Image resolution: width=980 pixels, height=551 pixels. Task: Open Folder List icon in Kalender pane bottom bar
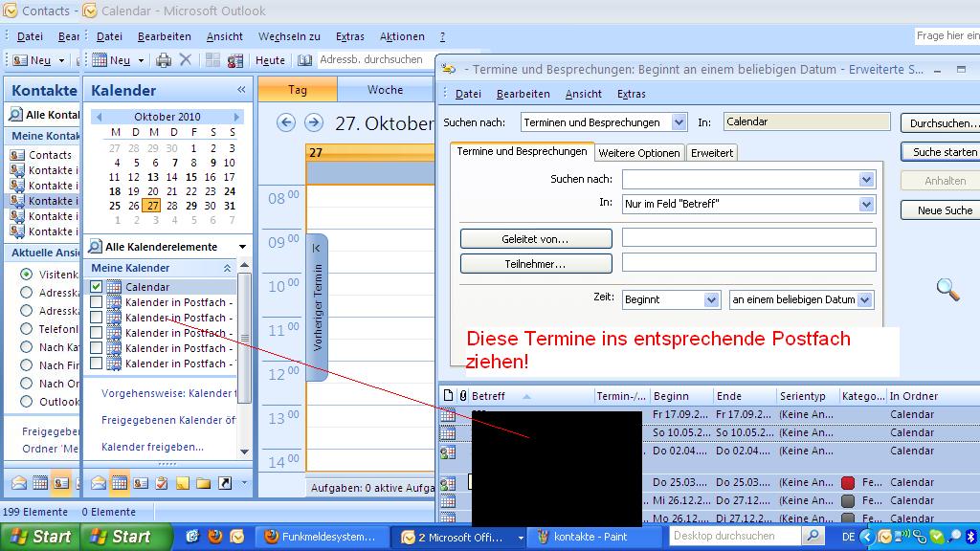(203, 483)
